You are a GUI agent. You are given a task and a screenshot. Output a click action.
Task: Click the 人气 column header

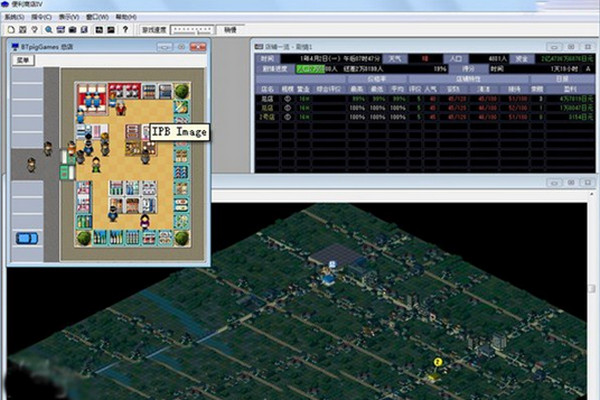click(x=431, y=89)
